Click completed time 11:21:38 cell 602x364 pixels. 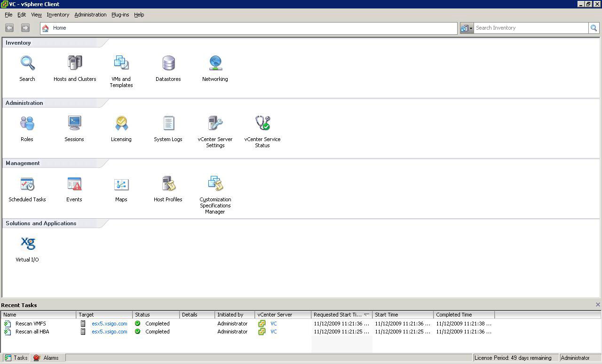(464, 324)
